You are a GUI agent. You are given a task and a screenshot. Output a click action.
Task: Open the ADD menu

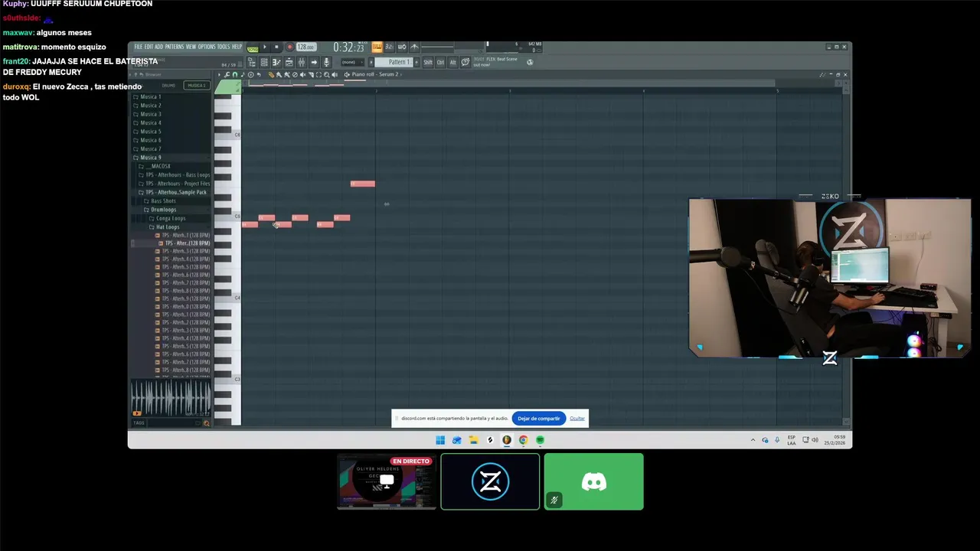[159, 47]
